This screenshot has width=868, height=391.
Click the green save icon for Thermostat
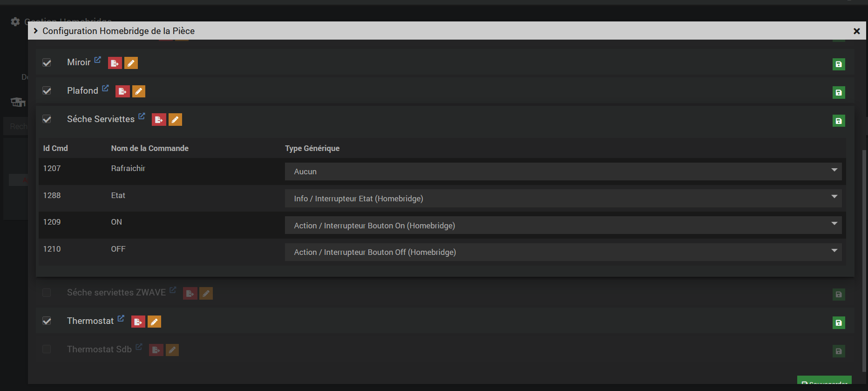pos(838,322)
